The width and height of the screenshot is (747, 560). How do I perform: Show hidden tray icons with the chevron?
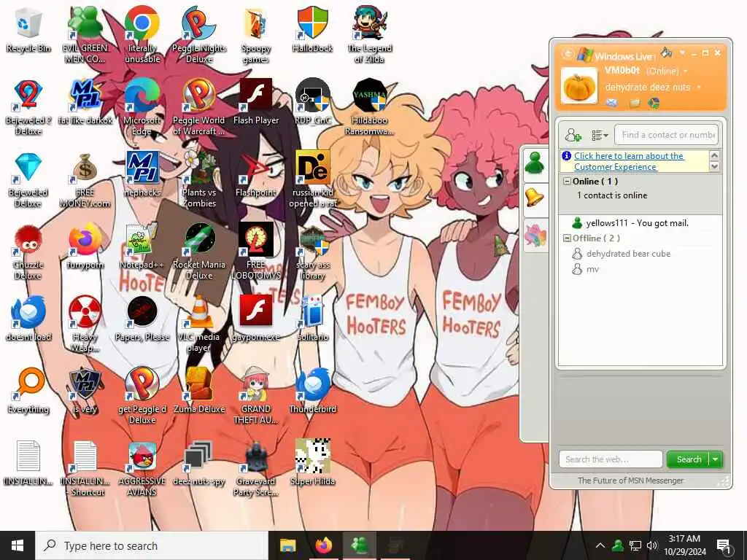click(600, 545)
